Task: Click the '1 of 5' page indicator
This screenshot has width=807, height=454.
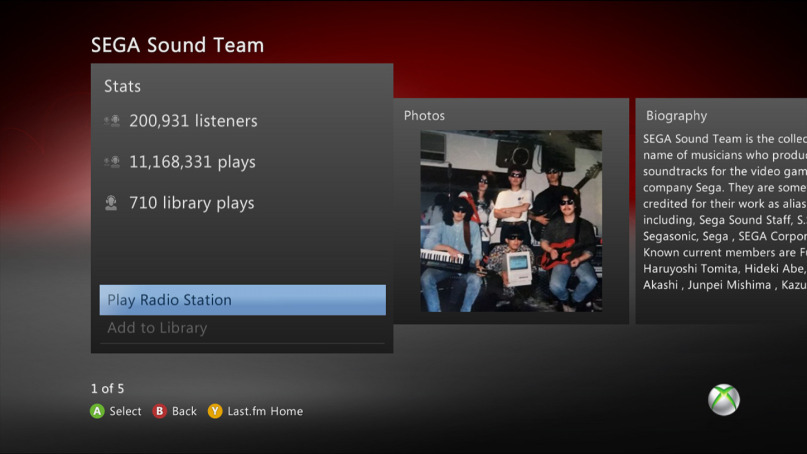Action: 108,389
